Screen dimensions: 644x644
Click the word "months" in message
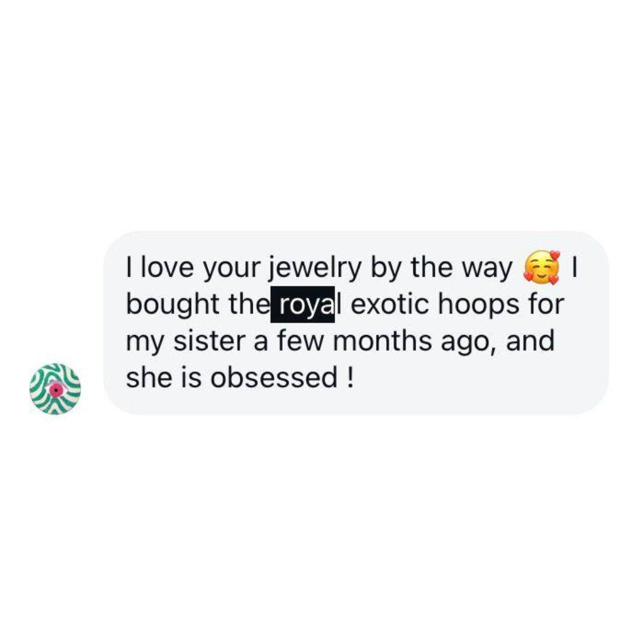(382, 342)
